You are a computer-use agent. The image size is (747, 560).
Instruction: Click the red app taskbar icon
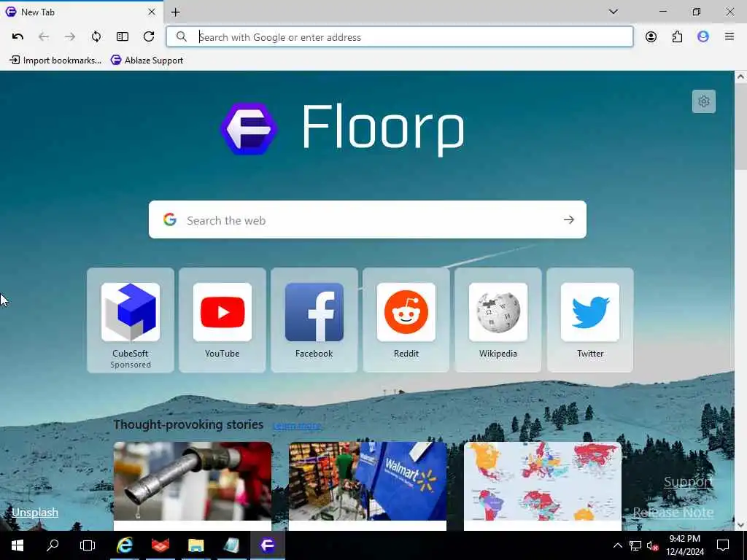tap(160, 545)
